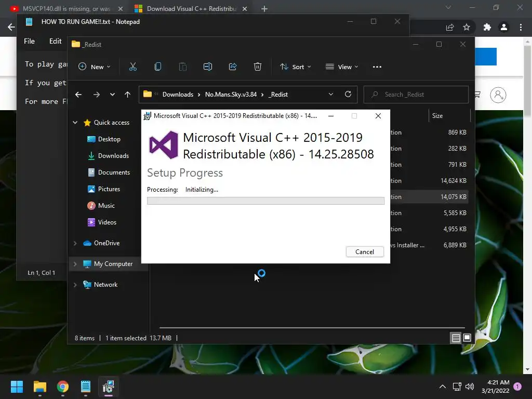Go back using Explorer's back arrow
The height and width of the screenshot is (399, 532).
(78, 95)
